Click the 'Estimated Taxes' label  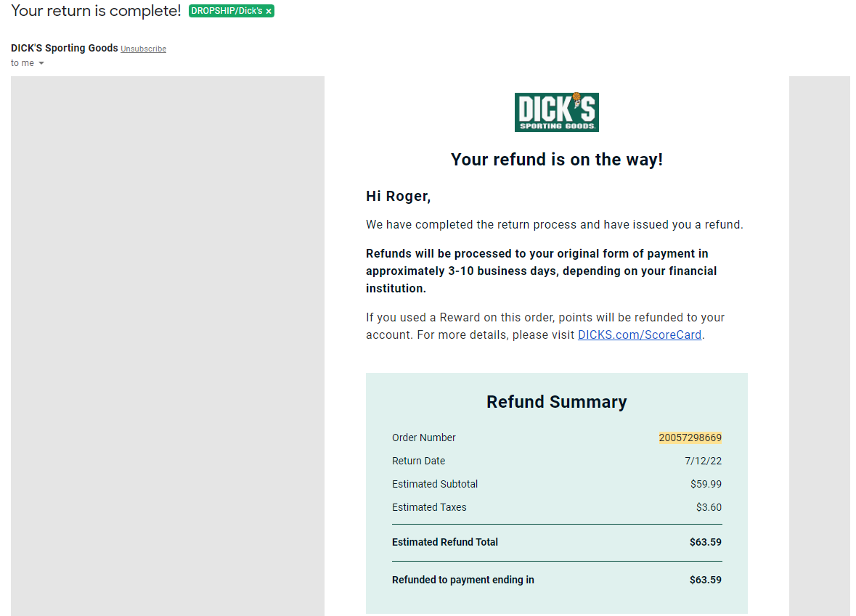[429, 507]
